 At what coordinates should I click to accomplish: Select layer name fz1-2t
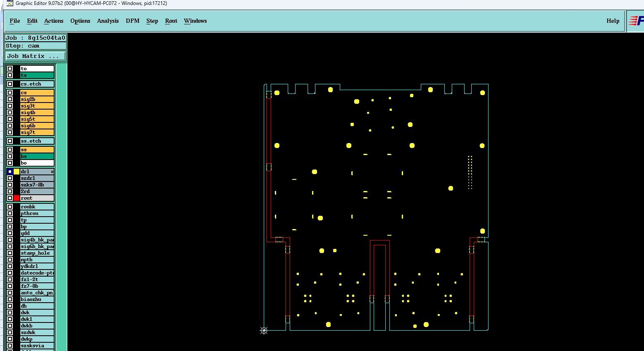(37, 279)
